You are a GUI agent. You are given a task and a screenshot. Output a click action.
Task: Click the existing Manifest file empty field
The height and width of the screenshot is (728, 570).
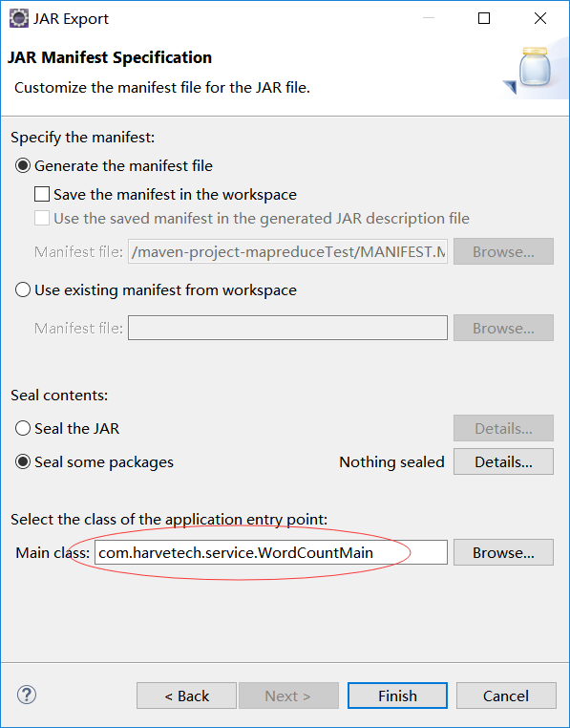(287, 328)
